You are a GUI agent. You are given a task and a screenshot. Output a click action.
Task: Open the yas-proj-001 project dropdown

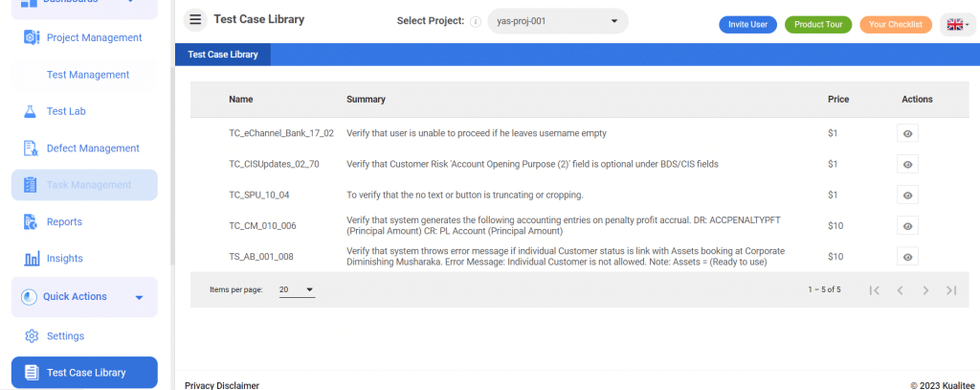click(557, 21)
